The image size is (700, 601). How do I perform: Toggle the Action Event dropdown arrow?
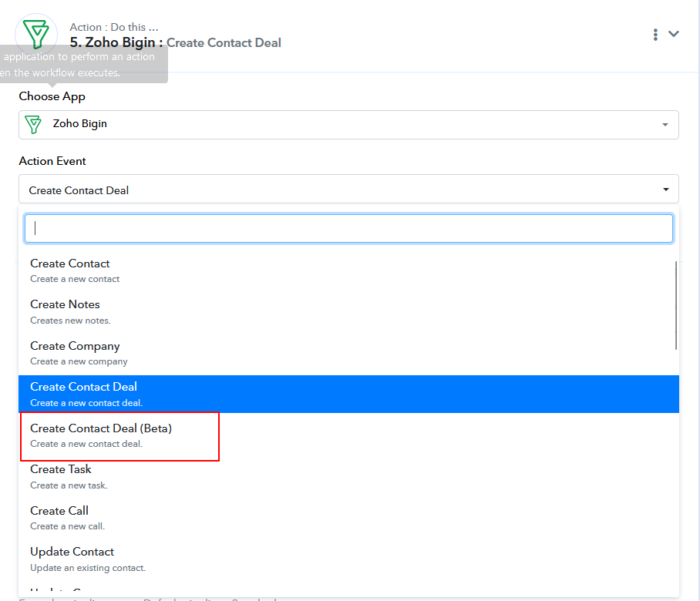point(665,190)
